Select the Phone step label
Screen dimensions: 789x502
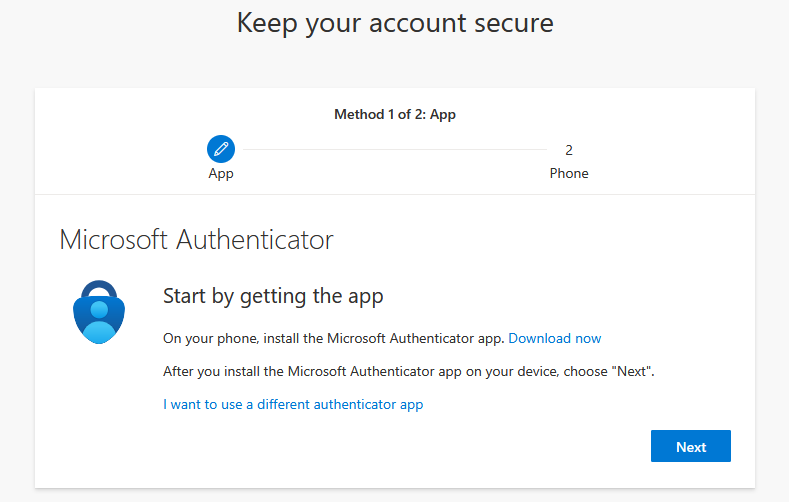(x=569, y=173)
